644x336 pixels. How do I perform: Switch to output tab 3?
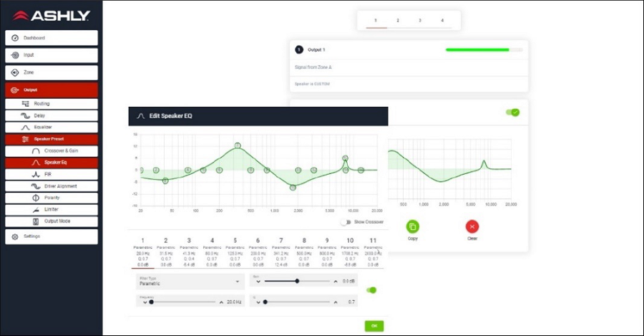point(420,21)
